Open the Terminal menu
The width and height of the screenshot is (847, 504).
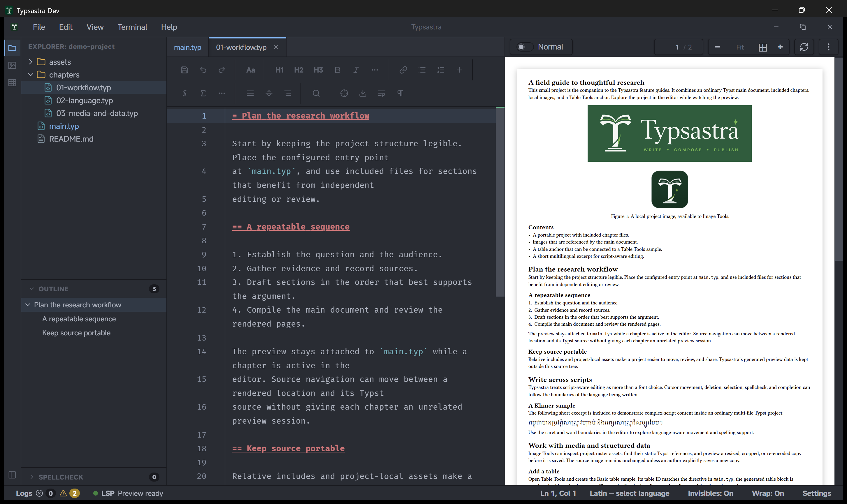(x=132, y=27)
